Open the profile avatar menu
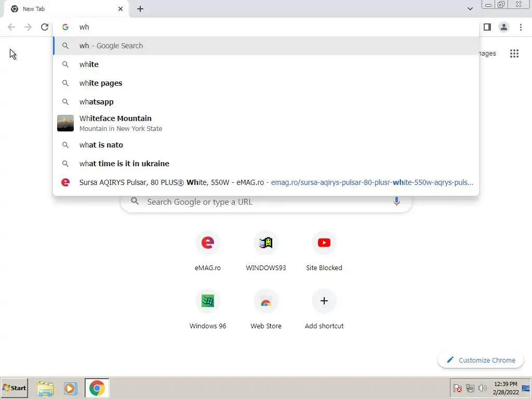532x399 pixels. 504,27
